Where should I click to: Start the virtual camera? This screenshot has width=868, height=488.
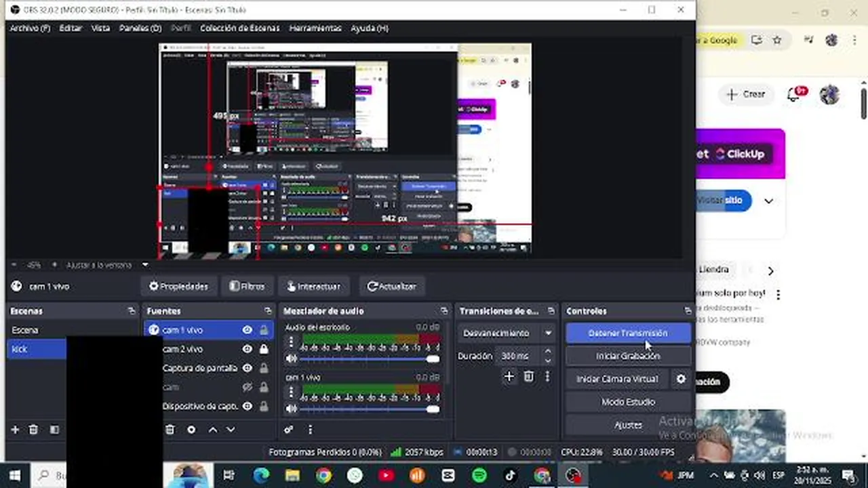(617, 379)
